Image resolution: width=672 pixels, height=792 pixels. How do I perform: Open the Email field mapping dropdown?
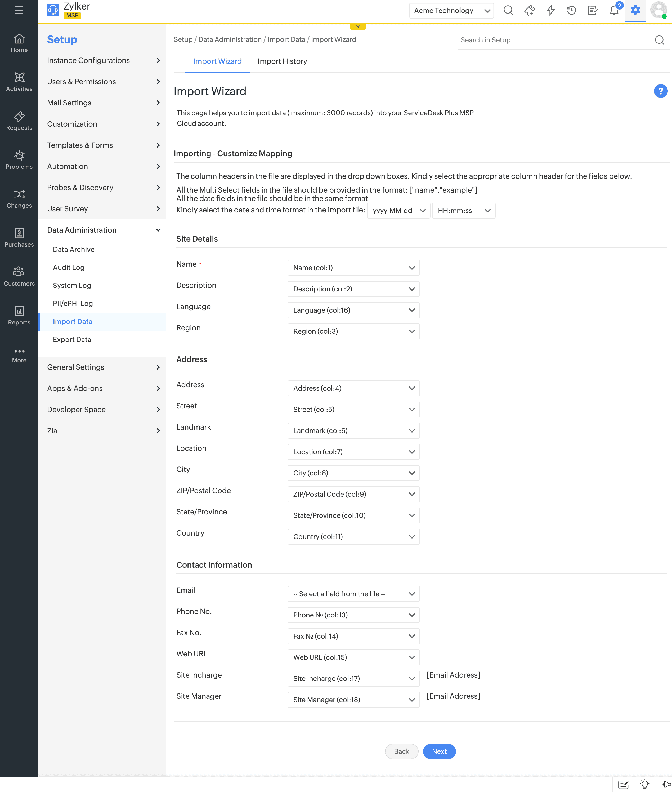click(x=353, y=593)
